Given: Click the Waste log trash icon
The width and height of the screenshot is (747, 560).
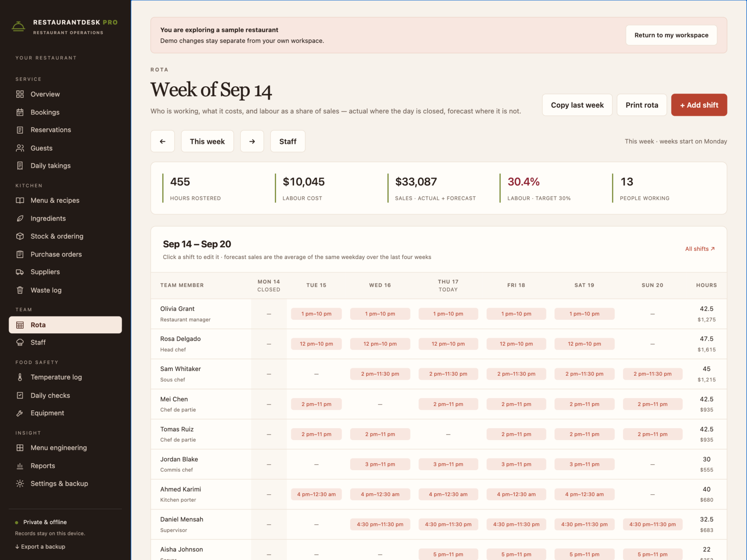Looking at the screenshot, I should (x=20, y=290).
